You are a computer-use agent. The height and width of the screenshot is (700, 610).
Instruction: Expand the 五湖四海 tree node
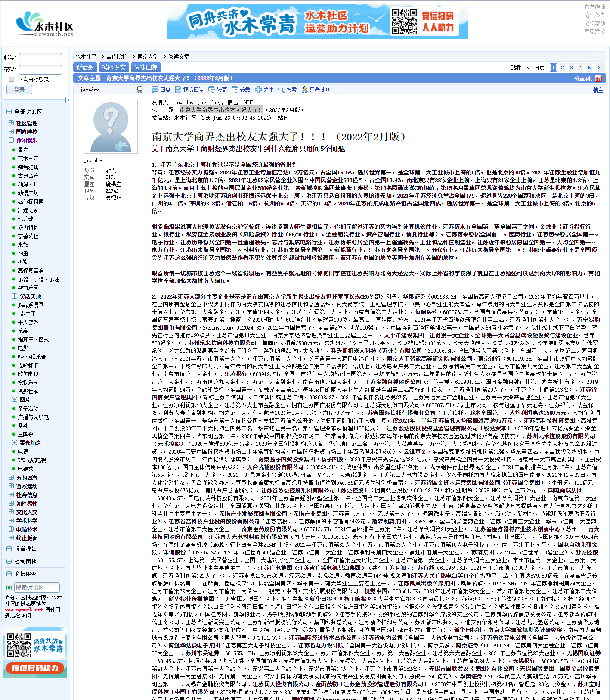coord(11,477)
